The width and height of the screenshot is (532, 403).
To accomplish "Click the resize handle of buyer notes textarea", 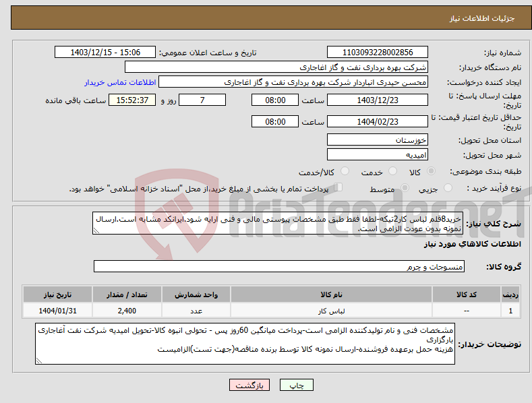I will (x=38, y=361).
